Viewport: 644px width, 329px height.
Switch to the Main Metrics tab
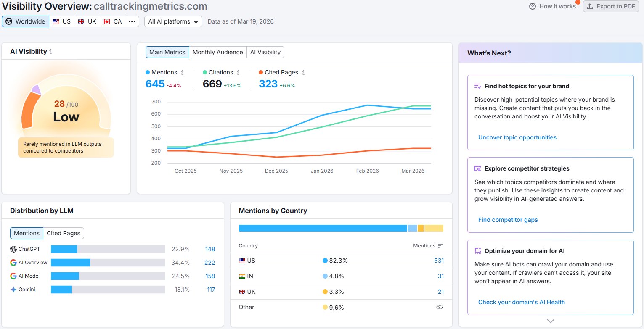tap(167, 52)
